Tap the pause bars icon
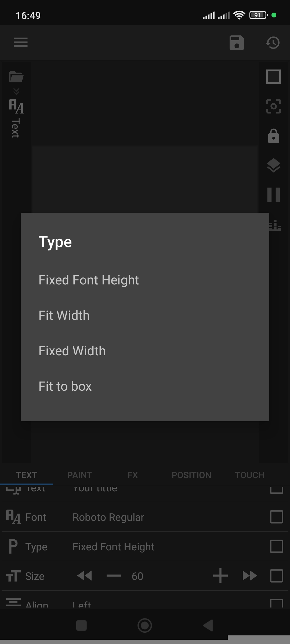The image size is (290, 644). click(x=273, y=195)
